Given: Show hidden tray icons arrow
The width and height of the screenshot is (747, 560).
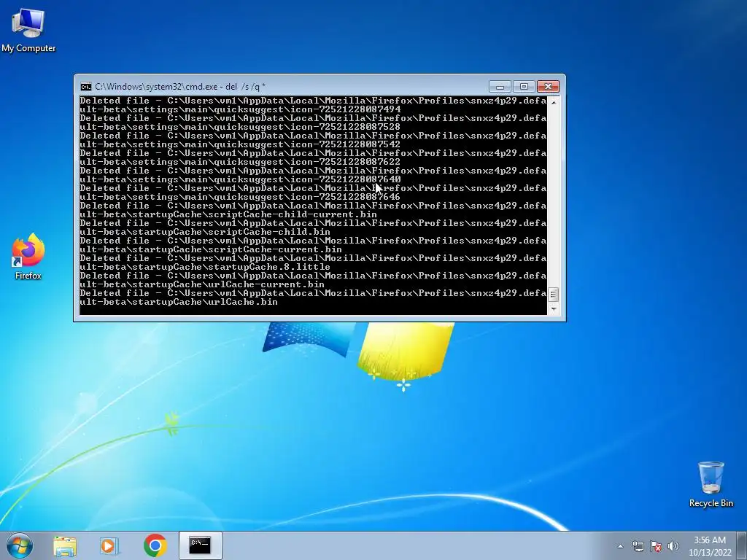Looking at the screenshot, I should [620, 546].
